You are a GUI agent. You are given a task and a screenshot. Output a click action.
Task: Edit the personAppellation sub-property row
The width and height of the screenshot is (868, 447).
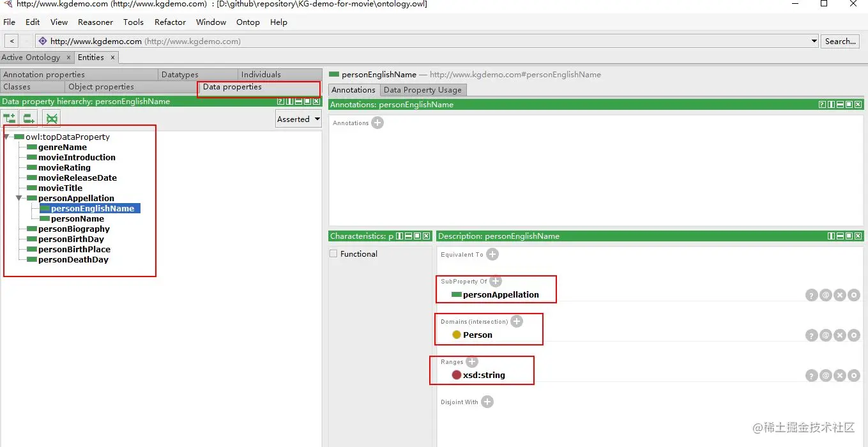(x=854, y=295)
